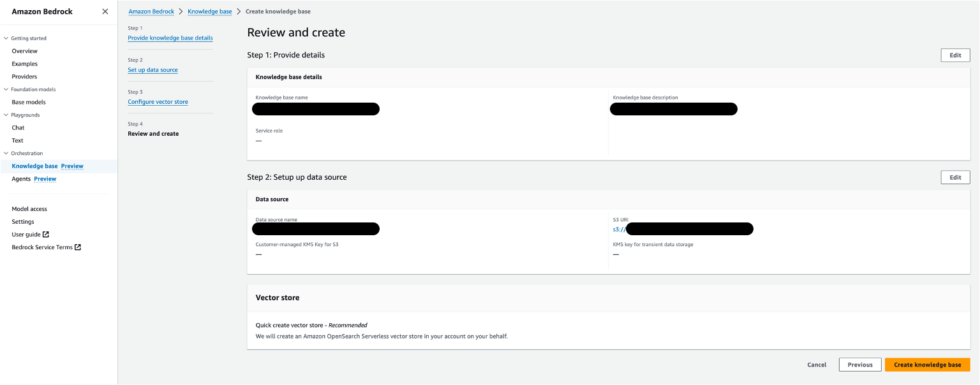The height and width of the screenshot is (385, 980).
Task: Open the User guide link
Action: [x=26, y=235]
